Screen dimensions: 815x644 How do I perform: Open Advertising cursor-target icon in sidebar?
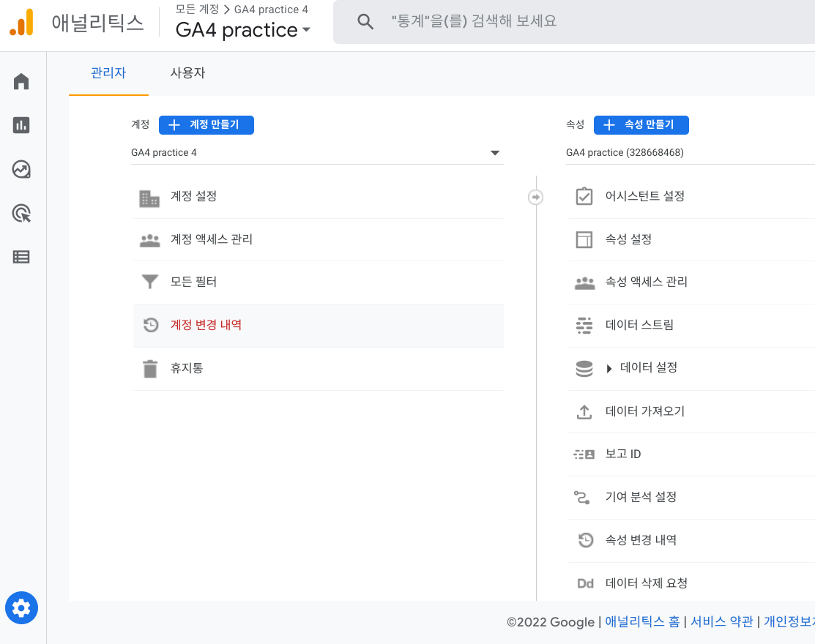point(21,214)
